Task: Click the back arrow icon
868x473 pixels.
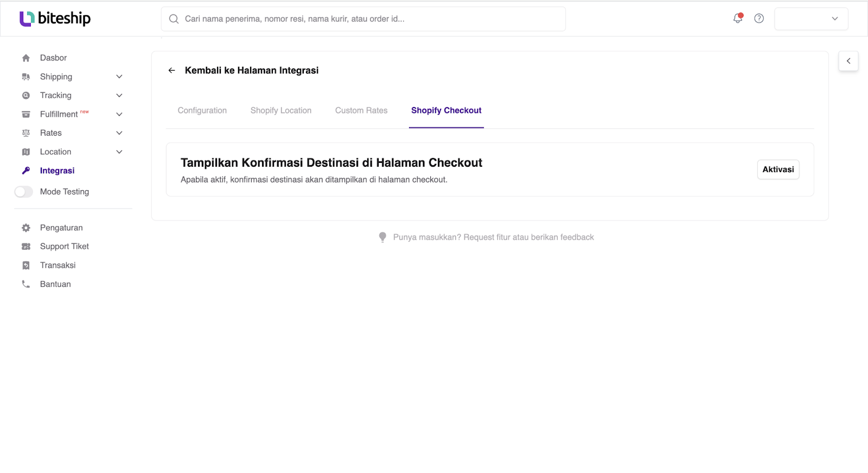Action: tap(172, 71)
